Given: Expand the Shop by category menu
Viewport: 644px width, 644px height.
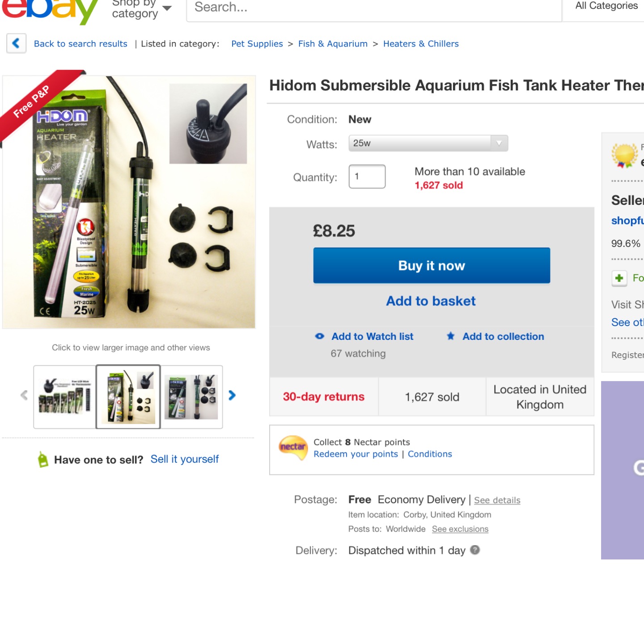Looking at the screenshot, I should coord(142,10).
